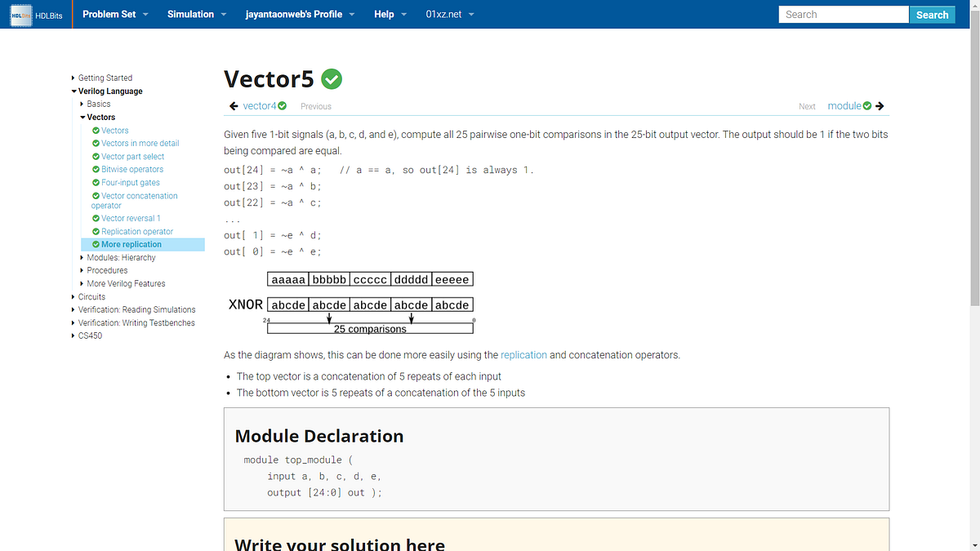Open the replication hyperlink in the description
Screen dimensions: 980x551
[x=523, y=355]
